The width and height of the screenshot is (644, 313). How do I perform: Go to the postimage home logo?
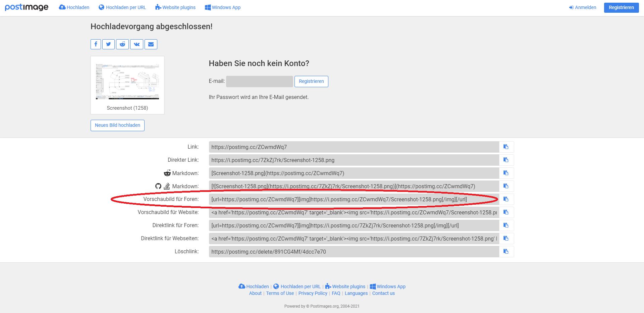(x=26, y=7)
